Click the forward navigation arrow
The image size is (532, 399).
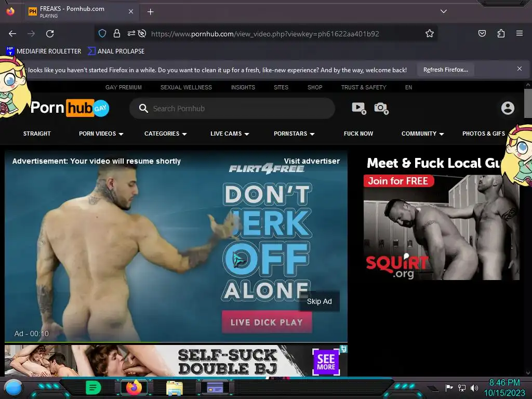tap(31, 34)
